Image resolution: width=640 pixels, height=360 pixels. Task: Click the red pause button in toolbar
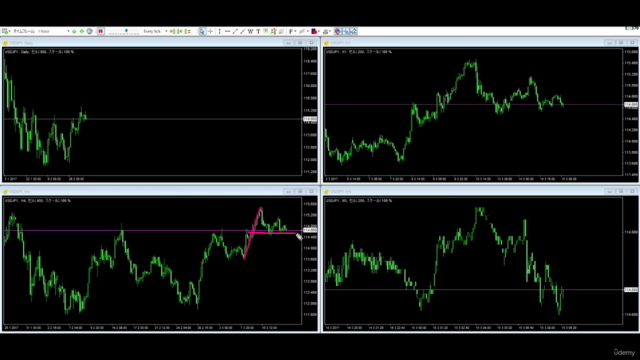coord(100,31)
